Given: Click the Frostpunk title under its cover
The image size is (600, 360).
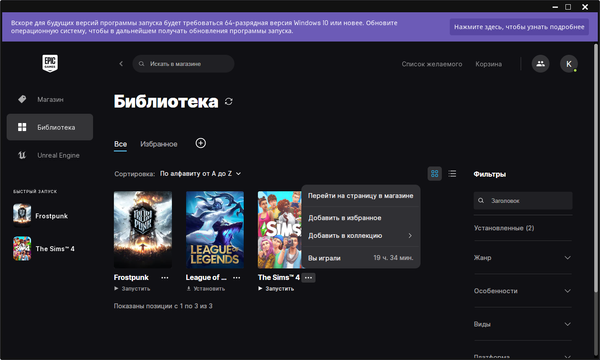Looking at the screenshot, I should pos(131,277).
